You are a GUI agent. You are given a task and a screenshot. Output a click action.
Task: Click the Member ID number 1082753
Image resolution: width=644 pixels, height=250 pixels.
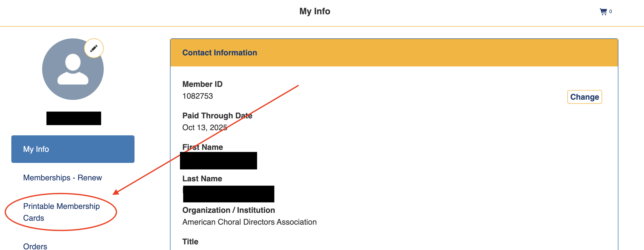click(x=198, y=96)
